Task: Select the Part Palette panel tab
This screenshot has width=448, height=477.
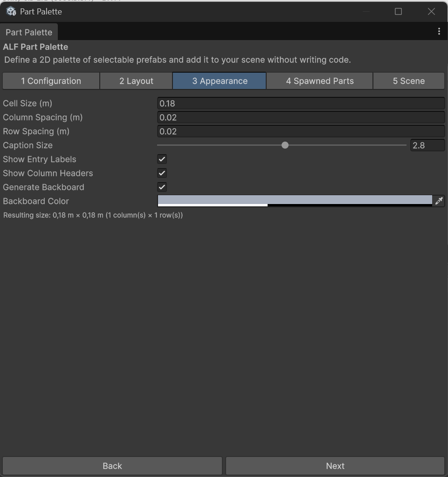Action: [29, 32]
